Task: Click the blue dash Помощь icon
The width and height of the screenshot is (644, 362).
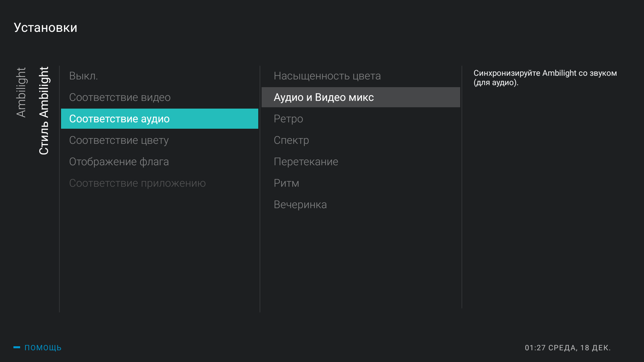Action: (17, 347)
